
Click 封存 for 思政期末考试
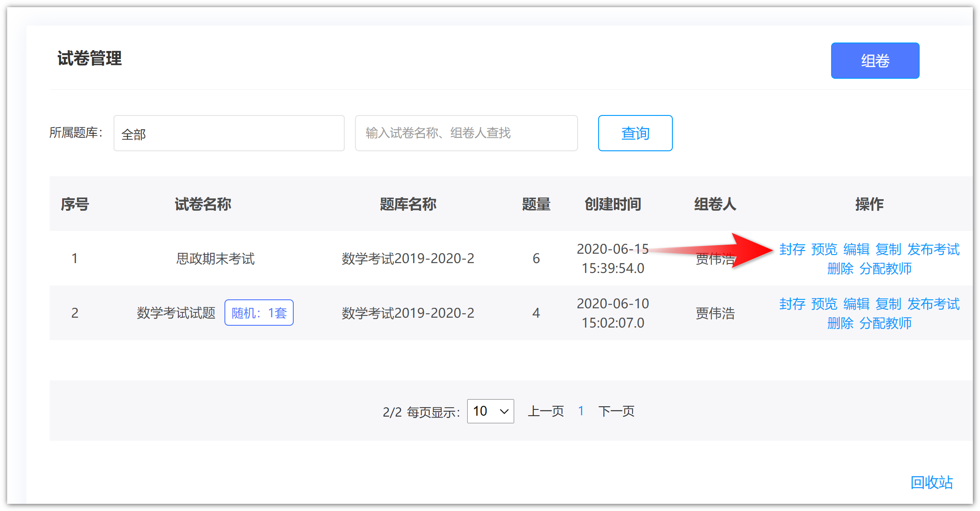[x=792, y=249]
